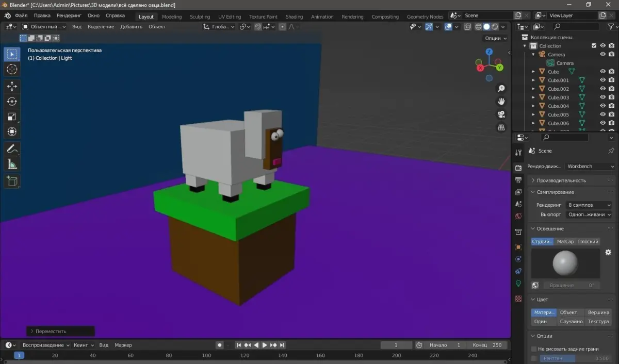619x364 pixels.
Task: Switch to the Sculpting workspace tab
Action: [200, 16]
